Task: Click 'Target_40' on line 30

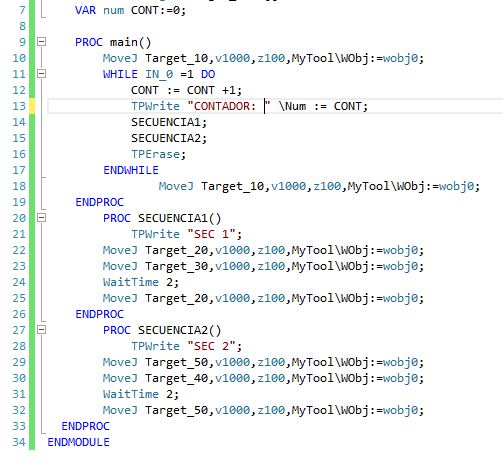Action: point(177,378)
